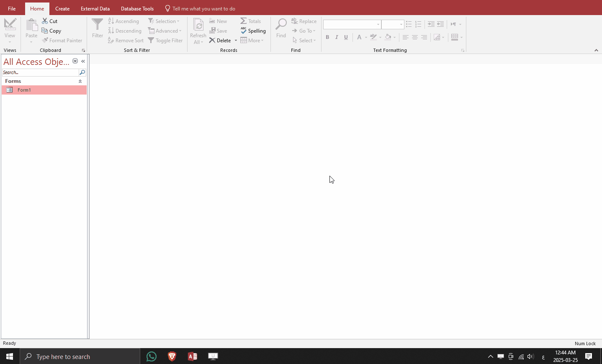Viewport: 602px width, 364px height.
Task: Click the Cut scissors icon
Action: coord(45,21)
